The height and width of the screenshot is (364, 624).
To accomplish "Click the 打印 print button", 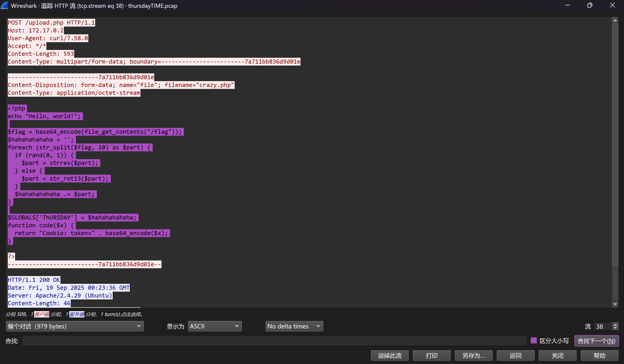I will click(431, 355).
